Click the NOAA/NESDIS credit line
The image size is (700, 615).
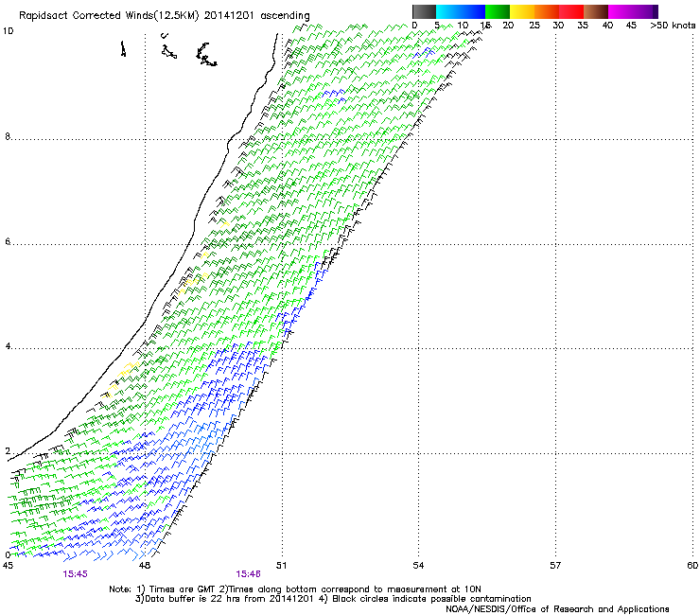point(557,609)
